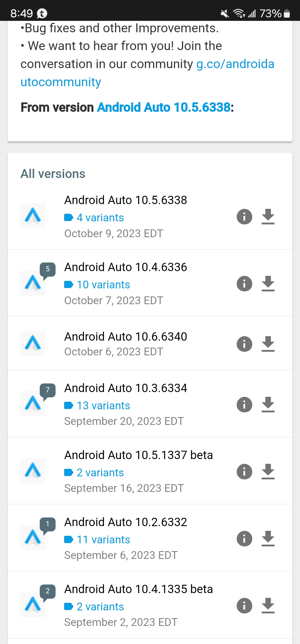This screenshot has width=300, height=644.
Task: Expand 4 variants of version 10.5.6338
Action: tap(94, 218)
